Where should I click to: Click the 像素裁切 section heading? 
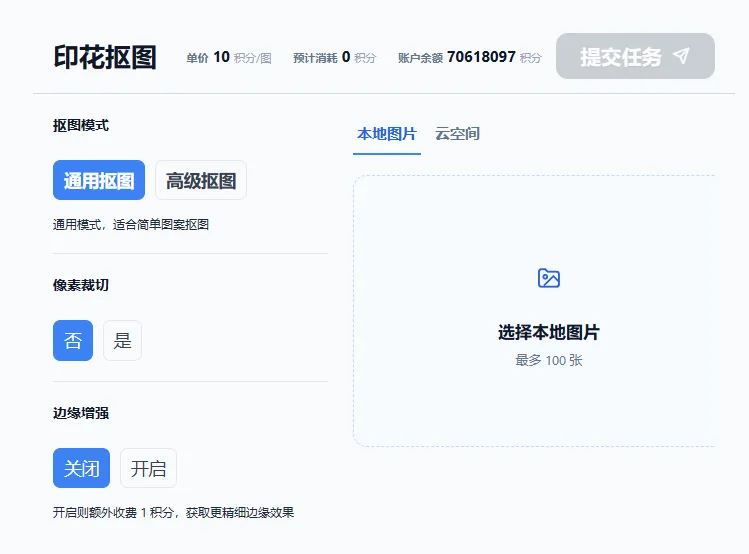(x=81, y=285)
